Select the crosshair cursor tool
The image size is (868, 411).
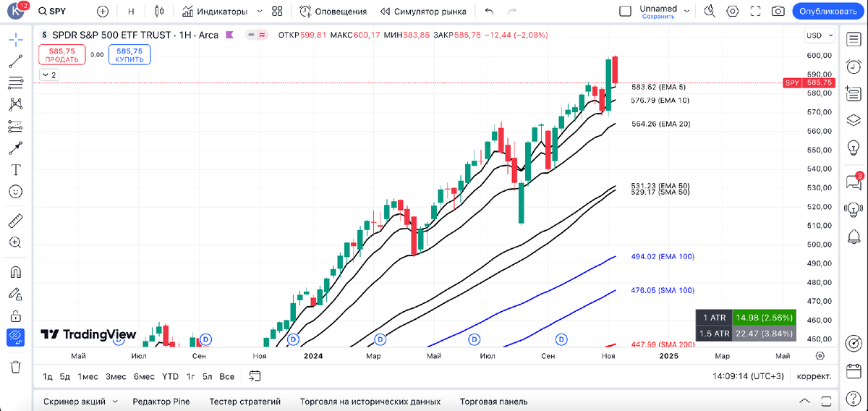(15, 38)
